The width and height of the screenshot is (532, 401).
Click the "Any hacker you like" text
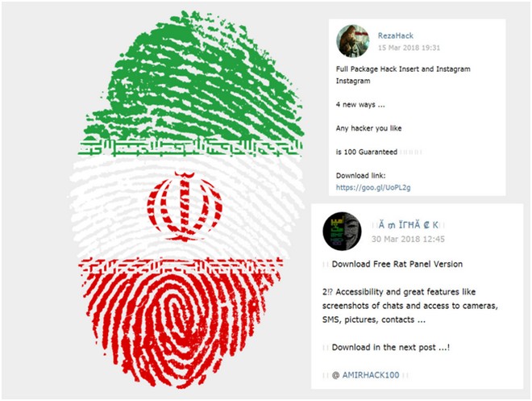369,128
